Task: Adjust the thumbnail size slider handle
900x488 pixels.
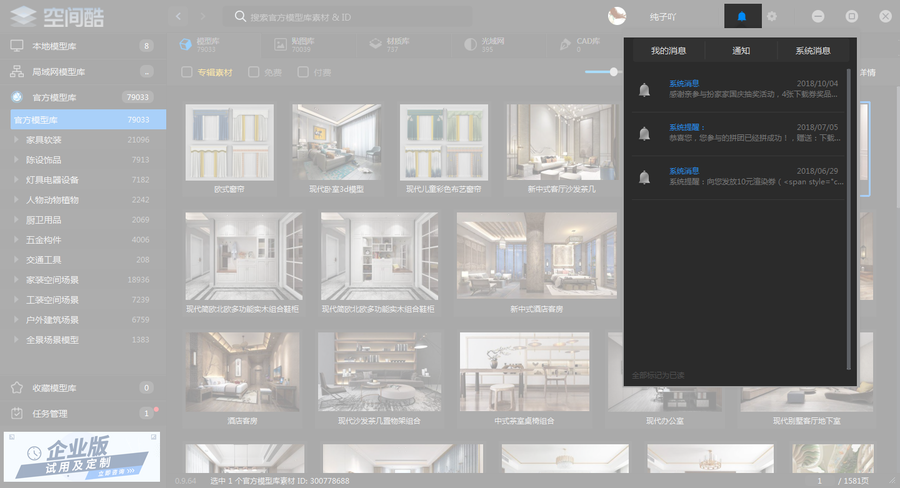Action: click(x=614, y=72)
